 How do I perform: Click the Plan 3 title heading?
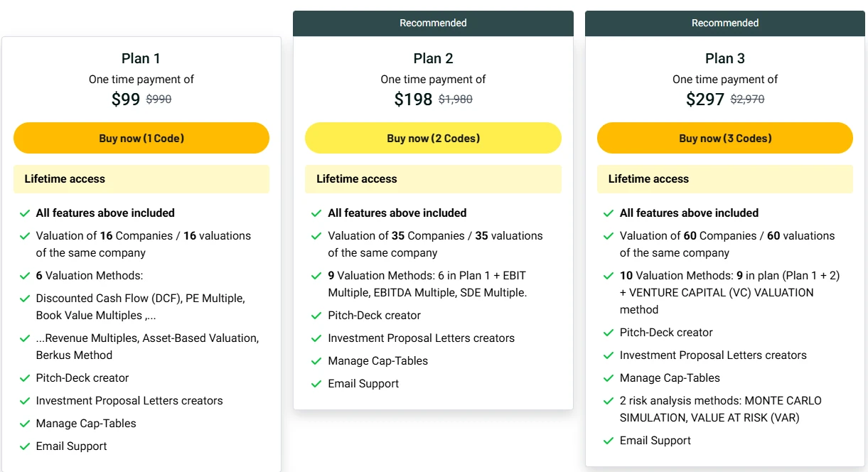click(725, 58)
